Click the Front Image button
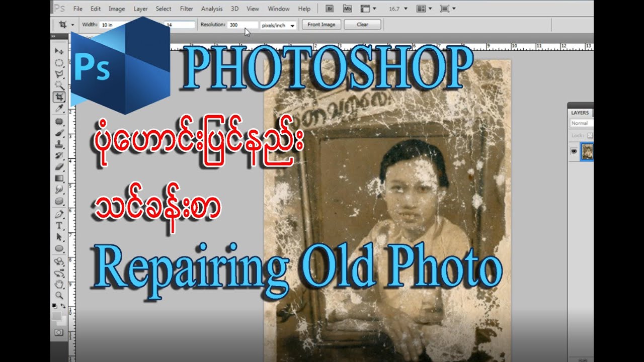 click(x=321, y=24)
